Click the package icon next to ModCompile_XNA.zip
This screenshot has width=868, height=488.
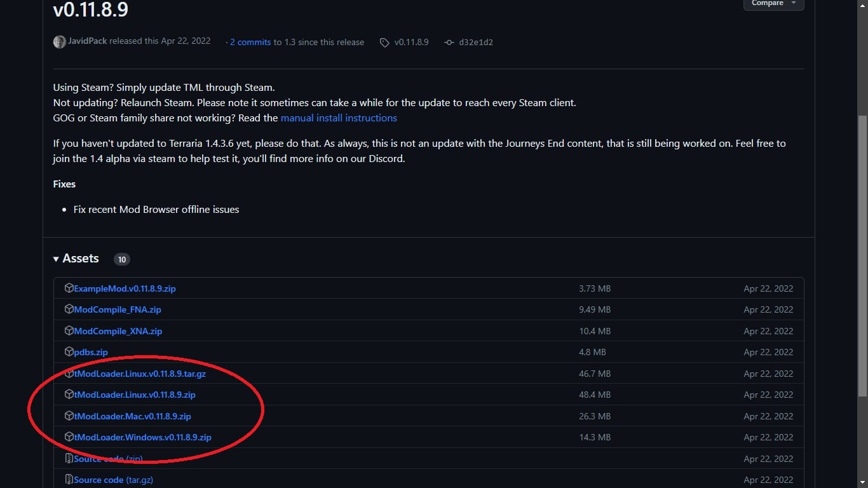pyautogui.click(x=69, y=330)
